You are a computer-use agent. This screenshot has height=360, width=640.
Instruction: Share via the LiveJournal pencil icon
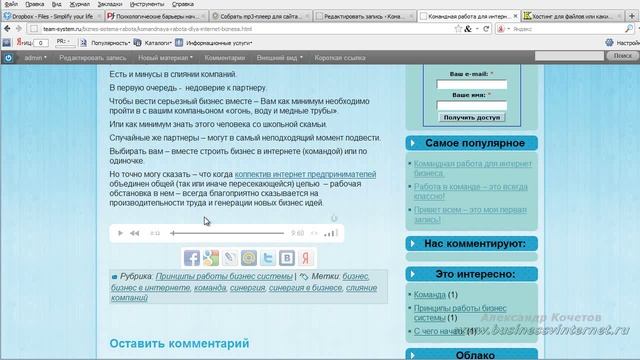pyautogui.click(x=230, y=258)
